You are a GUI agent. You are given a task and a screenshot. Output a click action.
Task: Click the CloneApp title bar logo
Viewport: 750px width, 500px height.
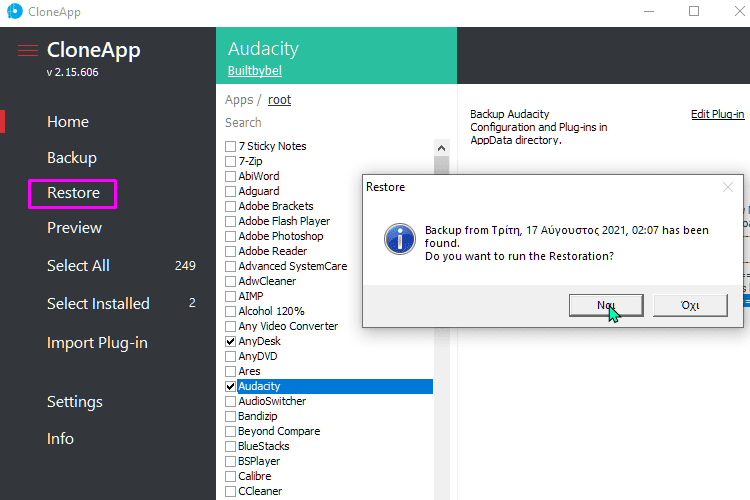(15, 11)
